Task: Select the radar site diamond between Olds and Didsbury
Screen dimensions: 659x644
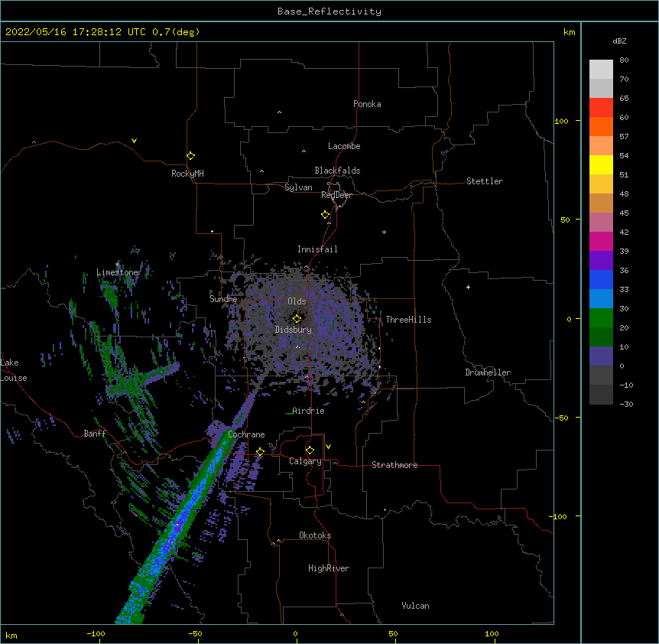Action: (297, 319)
